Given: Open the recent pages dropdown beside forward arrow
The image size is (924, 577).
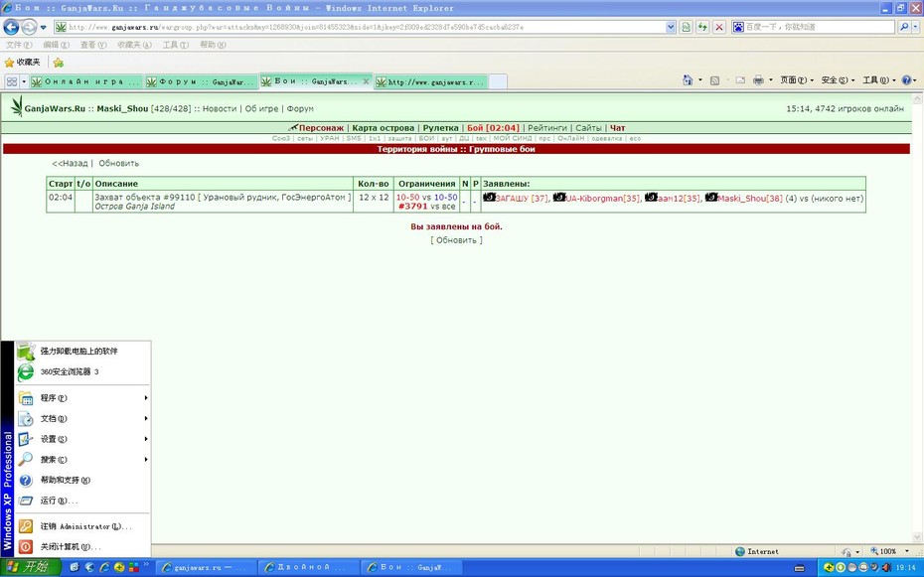Looking at the screenshot, I should coord(43,27).
